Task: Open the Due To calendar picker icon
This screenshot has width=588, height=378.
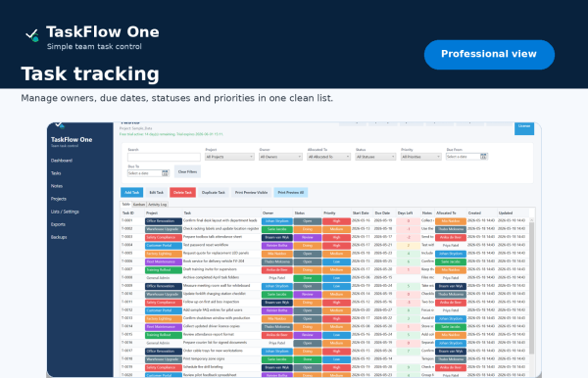Action: [165, 172]
